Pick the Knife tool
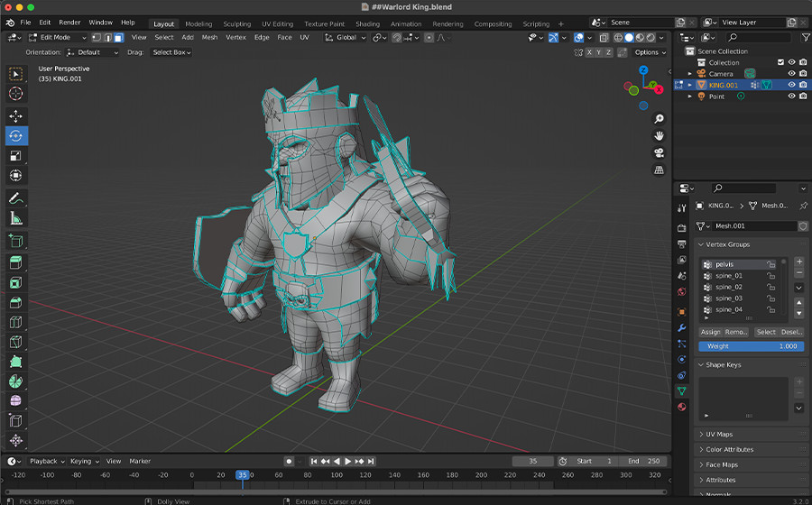Viewport: 812px width, 505px height. coord(15,342)
